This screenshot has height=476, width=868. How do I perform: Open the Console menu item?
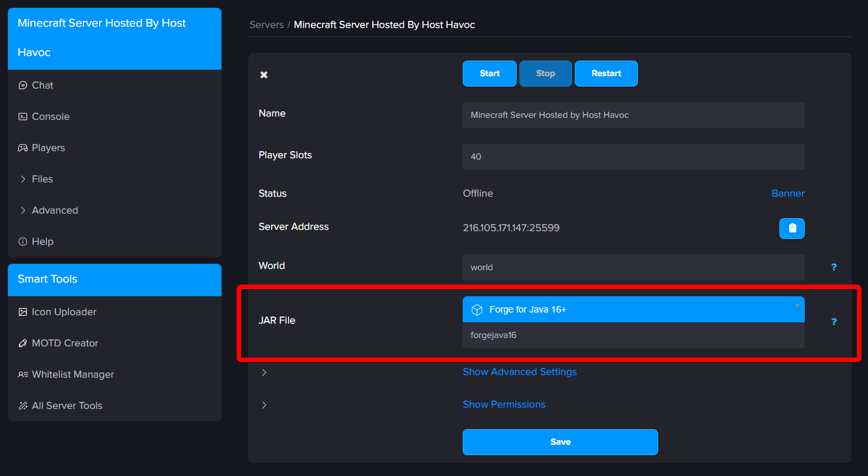(115, 117)
